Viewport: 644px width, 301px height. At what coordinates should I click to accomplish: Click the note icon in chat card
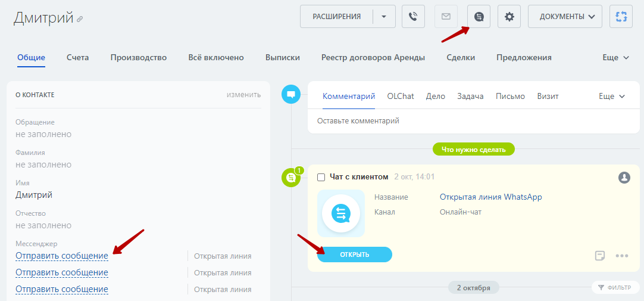coord(600,256)
